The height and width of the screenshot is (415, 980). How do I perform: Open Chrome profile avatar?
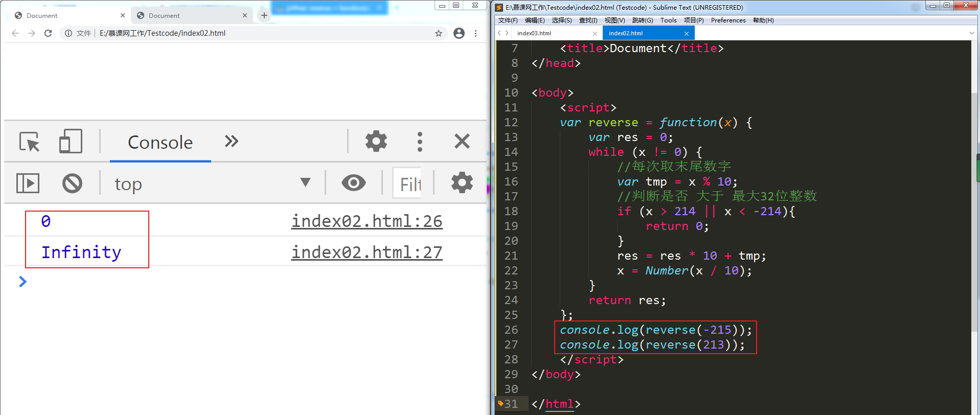[459, 33]
